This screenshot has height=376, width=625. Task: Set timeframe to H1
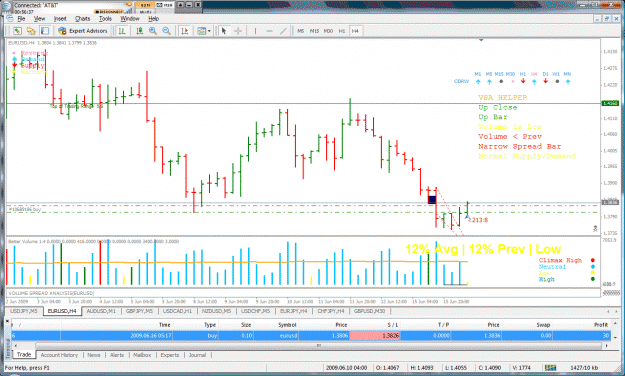coord(342,31)
